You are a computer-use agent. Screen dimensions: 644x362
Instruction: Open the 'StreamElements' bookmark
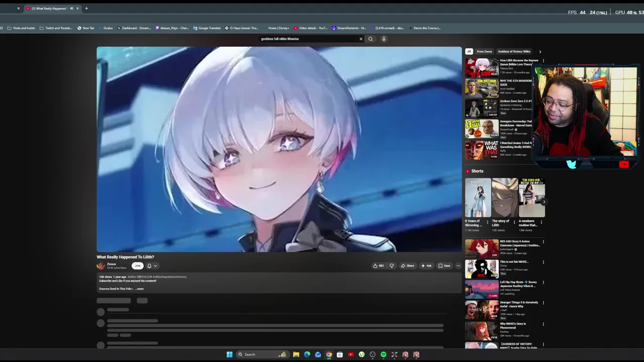click(x=349, y=28)
